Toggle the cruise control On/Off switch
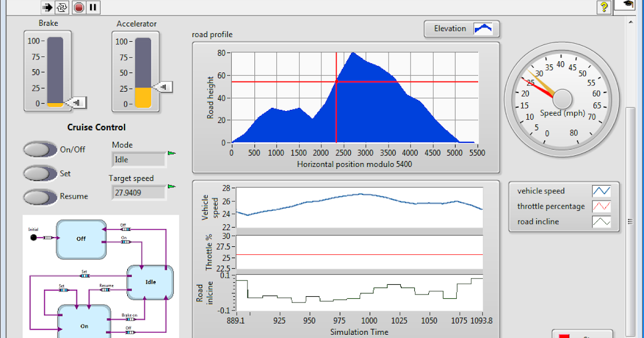The image size is (644, 338). pyautogui.click(x=40, y=150)
